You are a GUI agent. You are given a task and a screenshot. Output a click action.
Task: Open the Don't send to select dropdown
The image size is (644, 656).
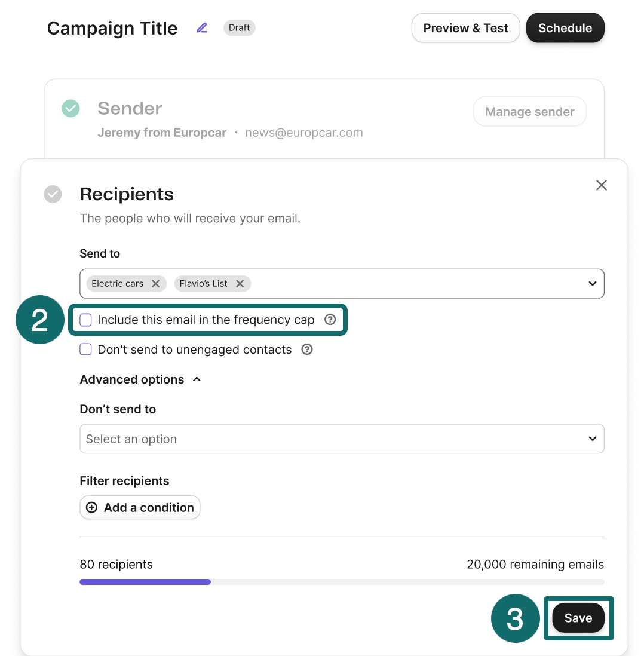[x=342, y=439]
